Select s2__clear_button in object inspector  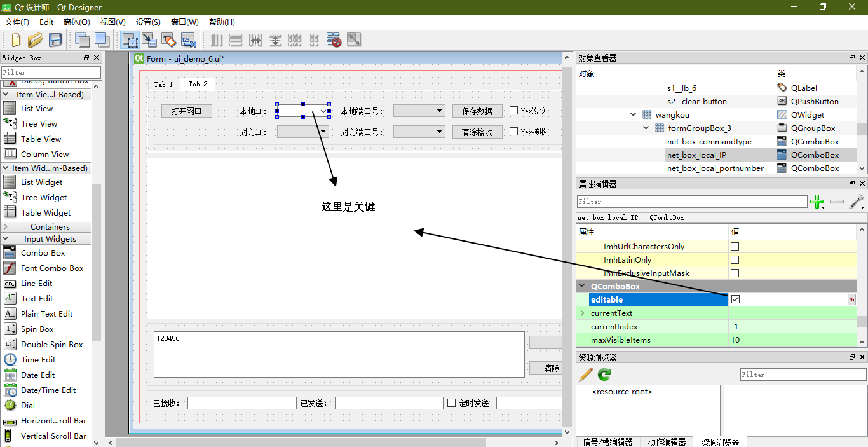point(696,102)
